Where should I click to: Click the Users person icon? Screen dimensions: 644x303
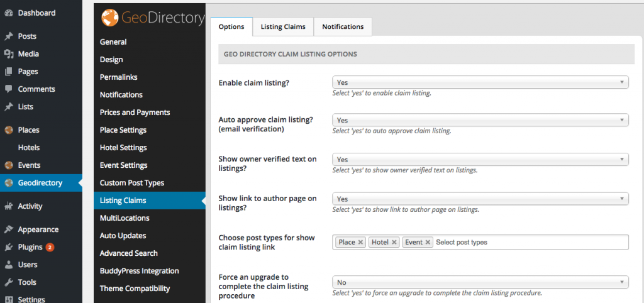9,265
